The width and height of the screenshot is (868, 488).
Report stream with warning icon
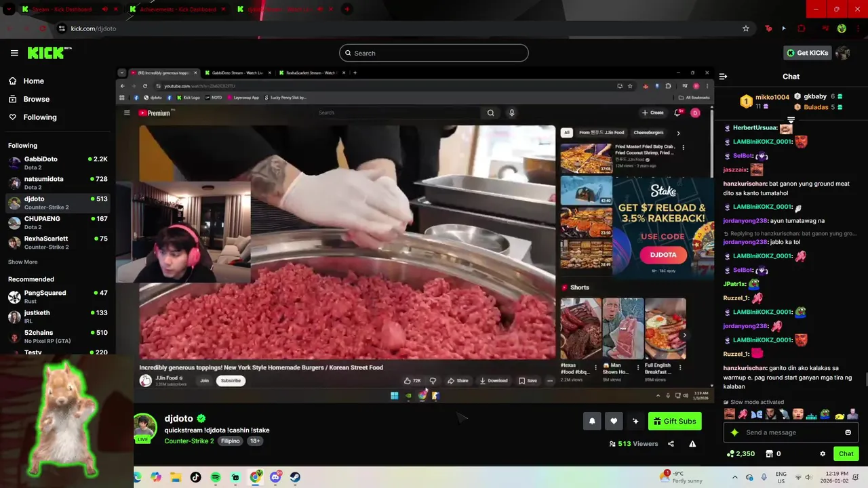tap(692, 444)
